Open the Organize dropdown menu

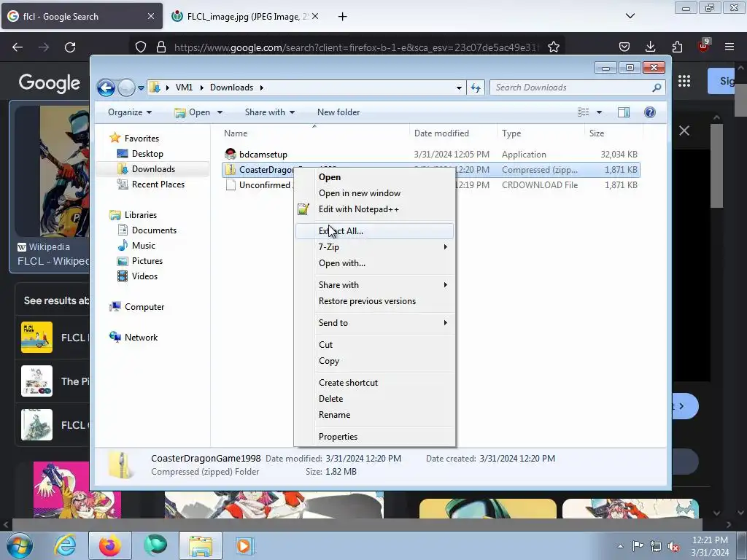click(130, 112)
